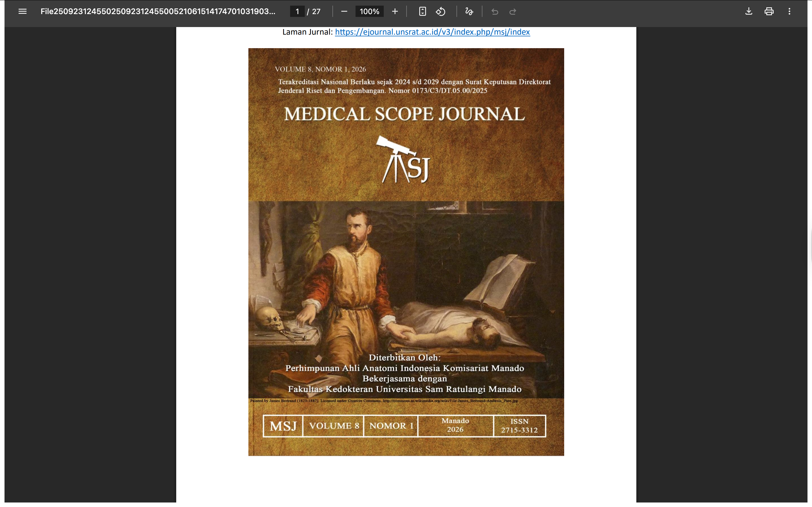Print the document
The height and width of the screenshot is (507, 812).
(769, 11)
